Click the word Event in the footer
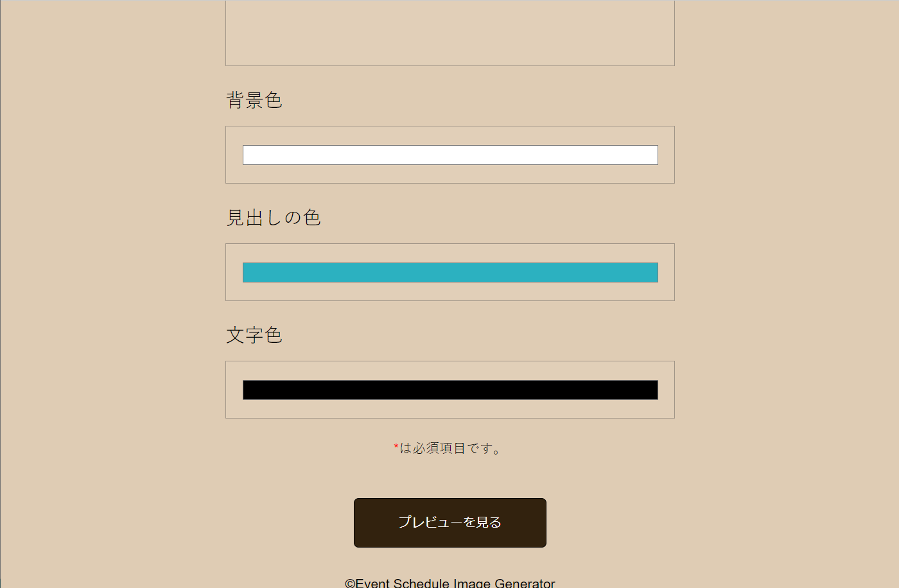This screenshot has height=588, width=899. click(x=372, y=583)
